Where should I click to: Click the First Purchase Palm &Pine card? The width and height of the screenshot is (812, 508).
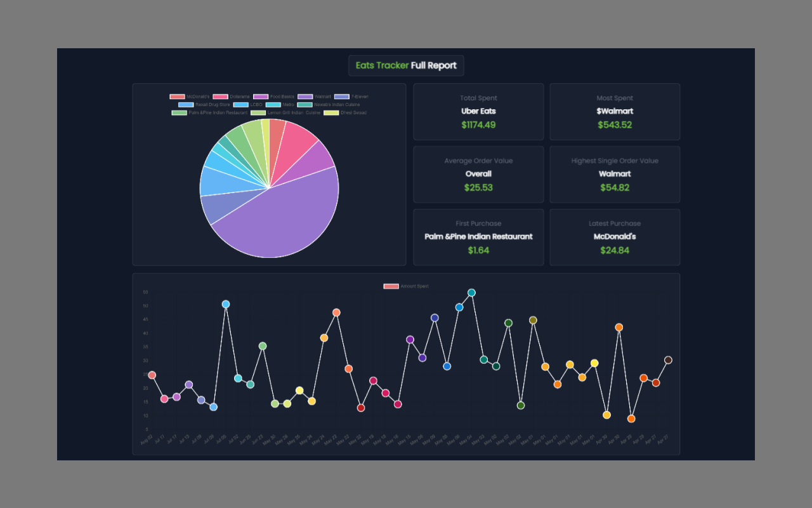478,237
